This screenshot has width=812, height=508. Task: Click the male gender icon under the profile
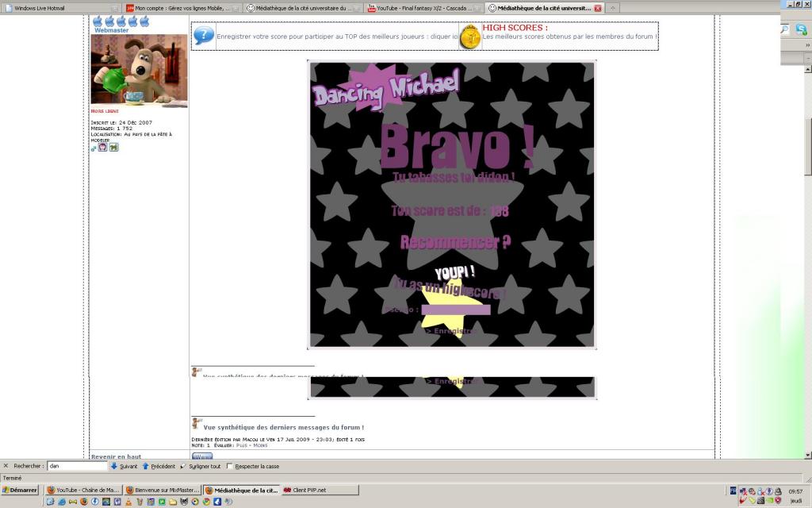[94, 148]
